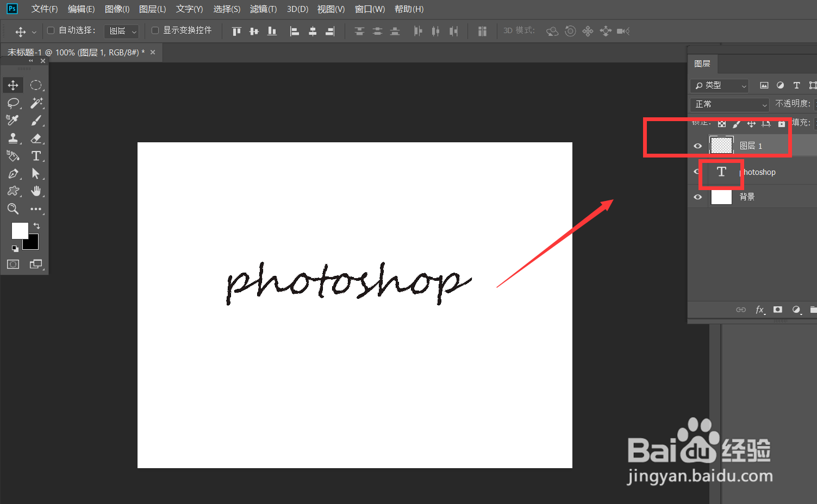Screen dimensions: 817x504
Task: Click the Align right edges icon
Action: click(x=330, y=31)
